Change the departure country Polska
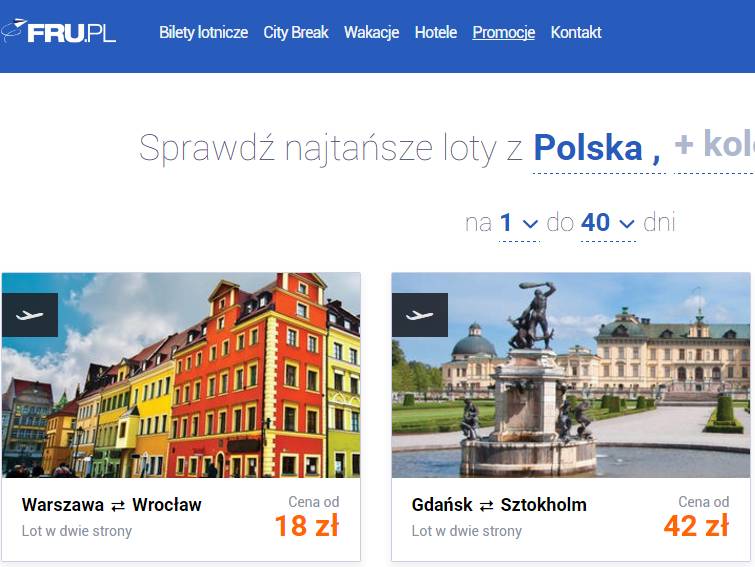755x567 pixels. pyautogui.click(x=597, y=147)
